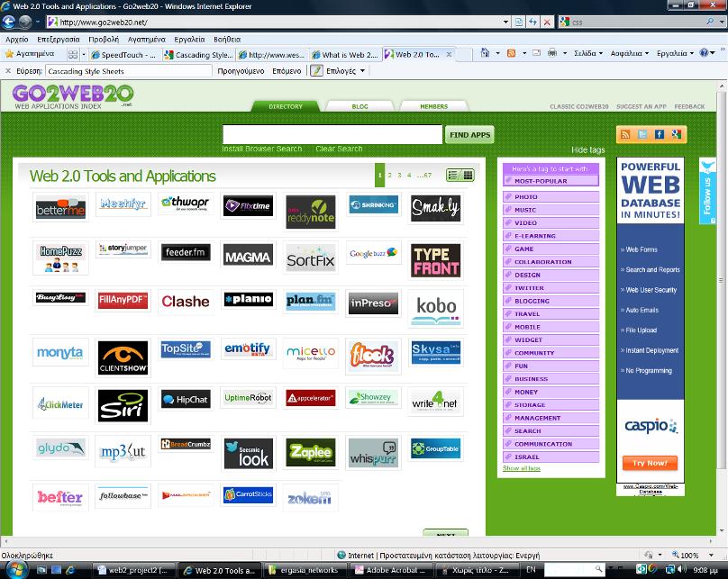Click the Windows Start orb
This screenshot has height=579, width=728.
pos(15,569)
